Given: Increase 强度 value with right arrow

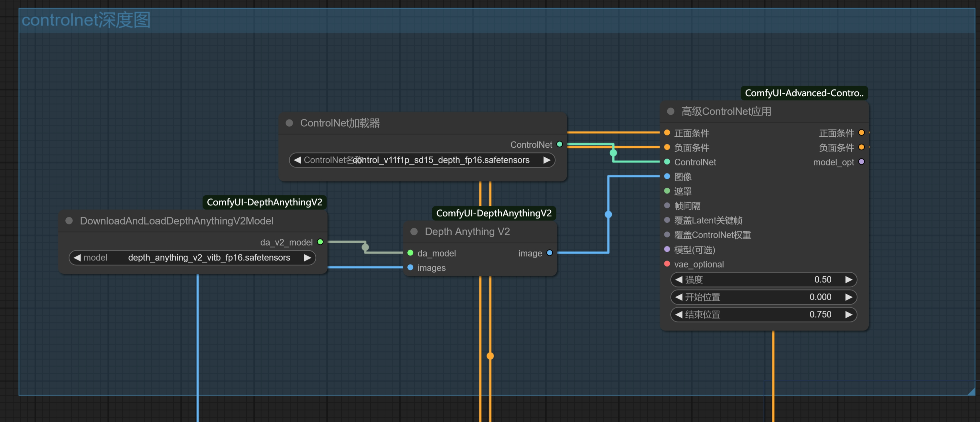Looking at the screenshot, I should tap(848, 280).
